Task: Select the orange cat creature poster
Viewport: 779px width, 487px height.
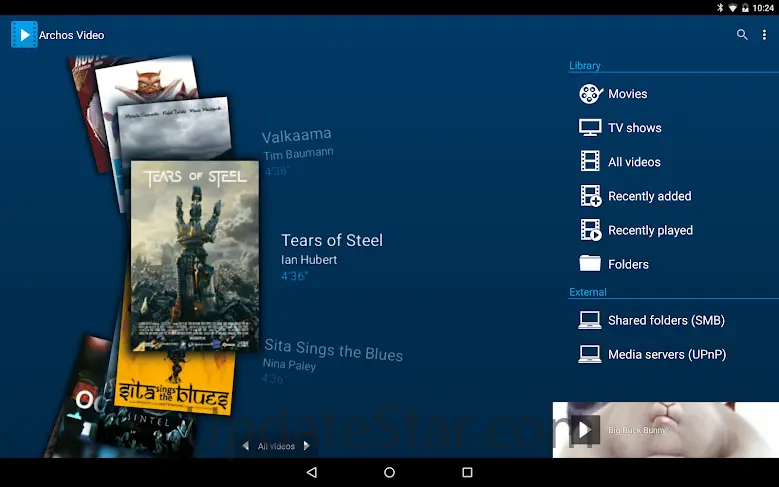Action: point(149,80)
